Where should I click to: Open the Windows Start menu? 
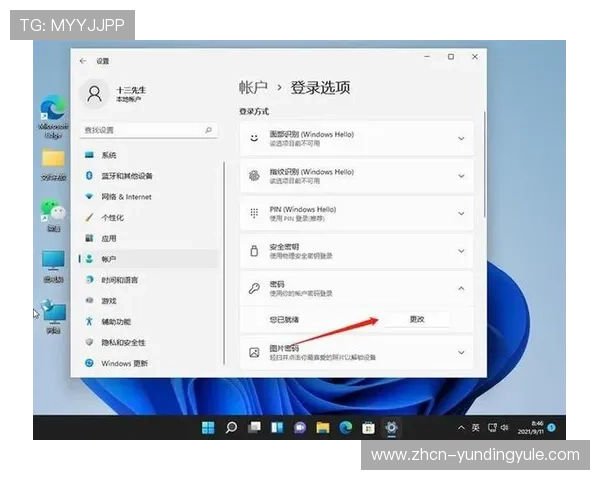pos(208,428)
